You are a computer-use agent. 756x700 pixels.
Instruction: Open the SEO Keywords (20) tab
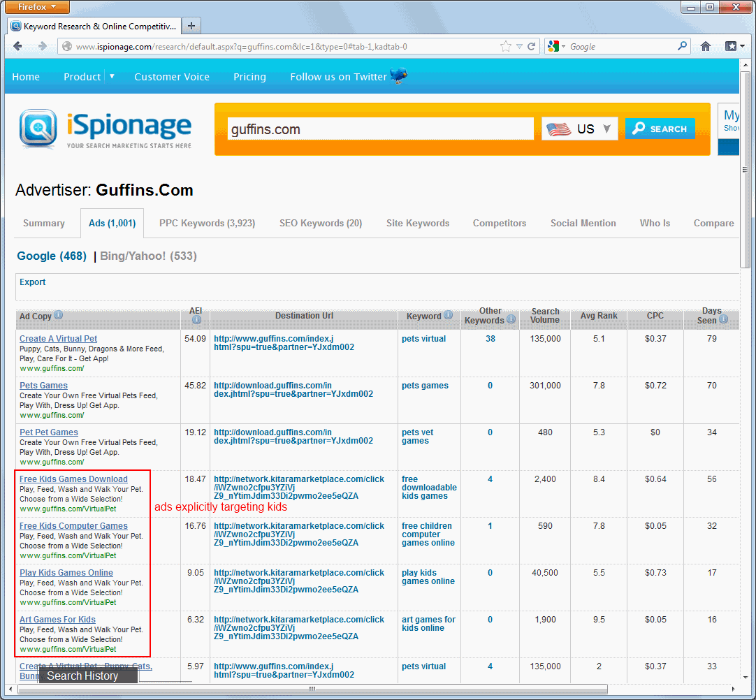tap(321, 224)
